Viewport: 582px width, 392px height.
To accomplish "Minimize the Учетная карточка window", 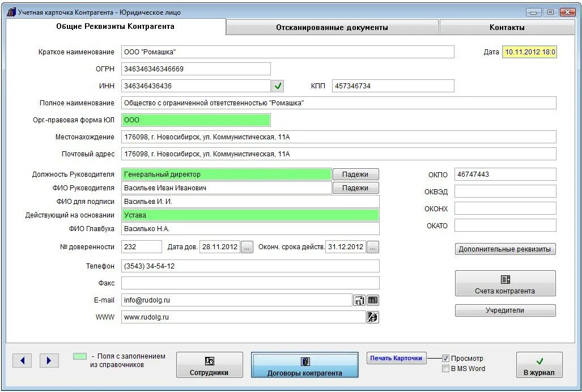I will point(533,12).
